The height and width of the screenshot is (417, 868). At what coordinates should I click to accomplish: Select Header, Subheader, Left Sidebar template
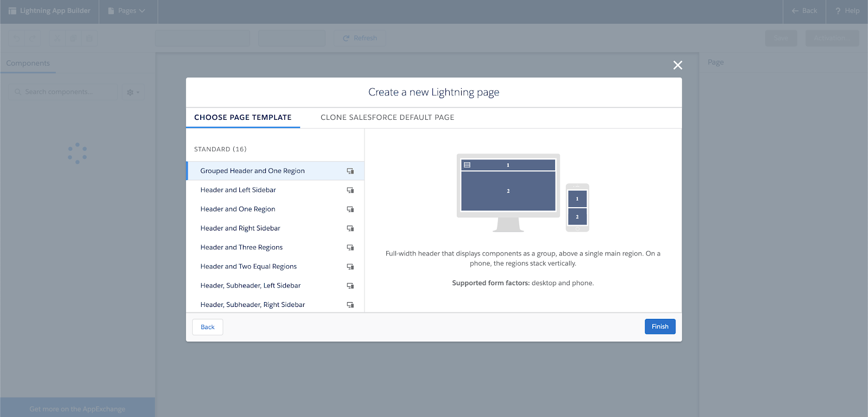(x=275, y=285)
